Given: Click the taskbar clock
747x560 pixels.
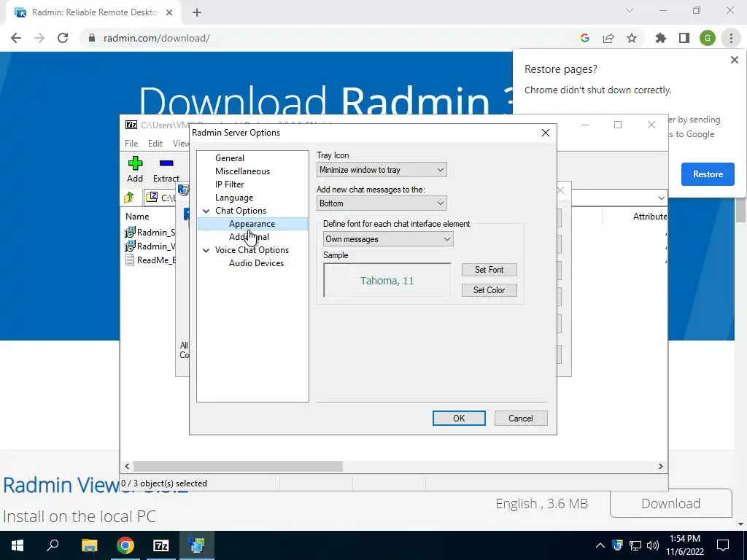Looking at the screenshot, I should click(685, 545).
